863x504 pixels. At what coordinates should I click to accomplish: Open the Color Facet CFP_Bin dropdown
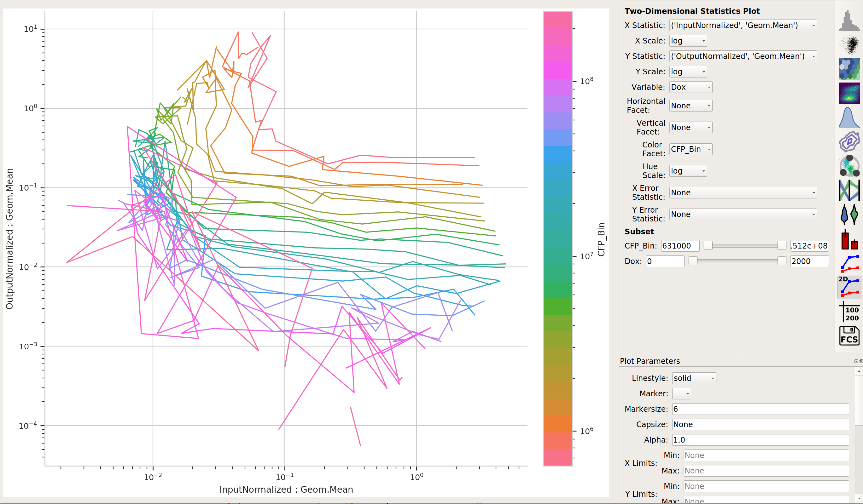(x=691, y=149)
